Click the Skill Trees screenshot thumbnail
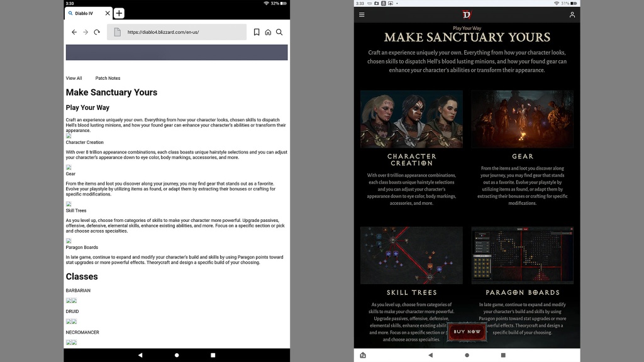Viewport: 644px width, 362px height. 411,255
